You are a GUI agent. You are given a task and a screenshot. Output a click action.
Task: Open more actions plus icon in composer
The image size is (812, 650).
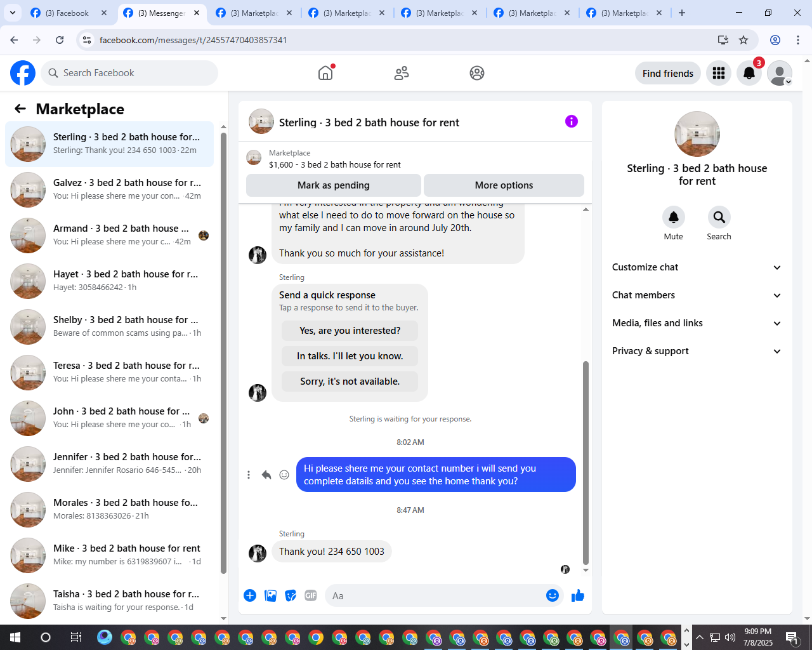click(250, 595)
